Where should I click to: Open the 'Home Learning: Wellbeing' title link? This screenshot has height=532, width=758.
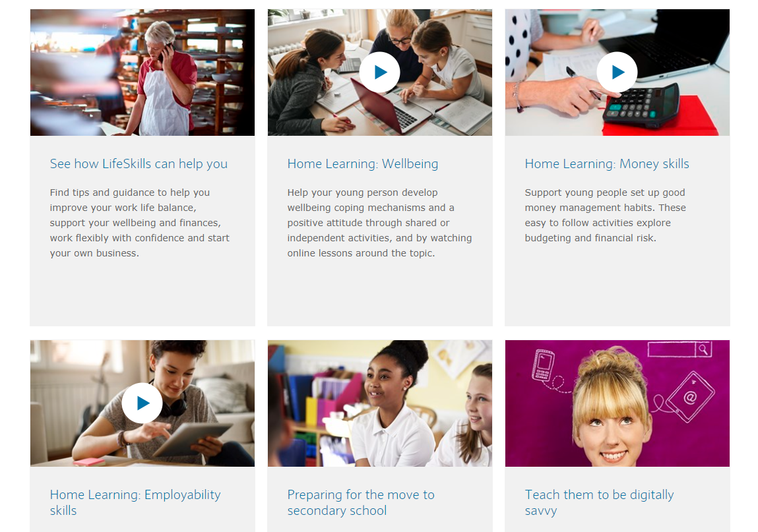[x=363, y=163]
